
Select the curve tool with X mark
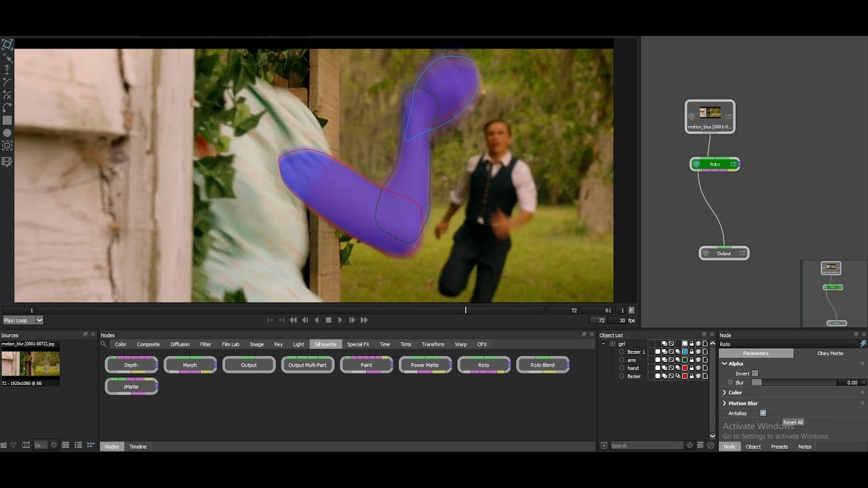(x=7, y=95)
